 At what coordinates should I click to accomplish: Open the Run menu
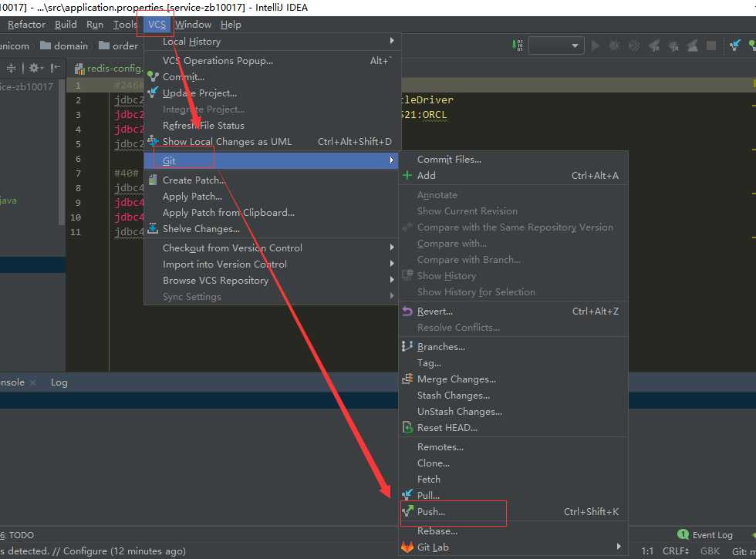pos(94,25)
